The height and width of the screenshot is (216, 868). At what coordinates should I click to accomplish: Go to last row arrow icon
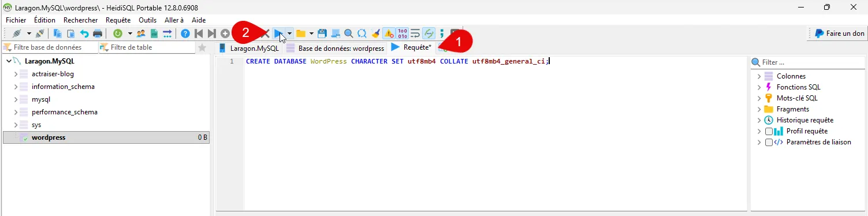[212, 33]
